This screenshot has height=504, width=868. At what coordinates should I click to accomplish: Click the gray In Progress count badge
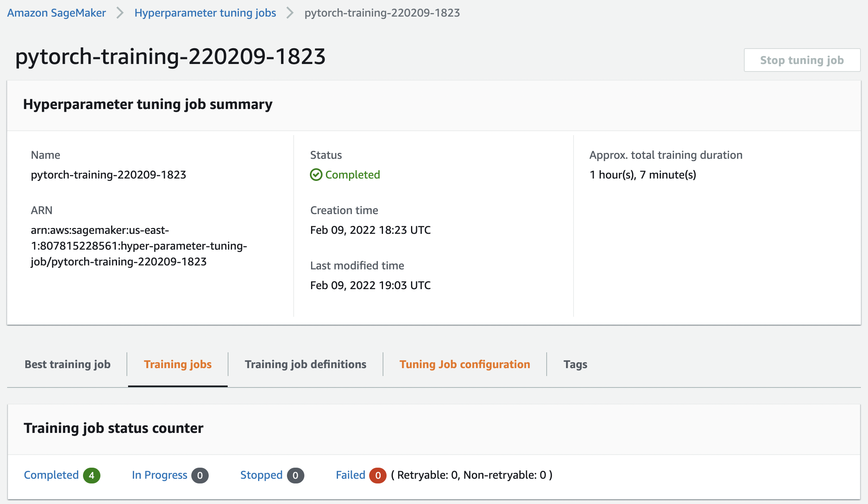(201, 476)
